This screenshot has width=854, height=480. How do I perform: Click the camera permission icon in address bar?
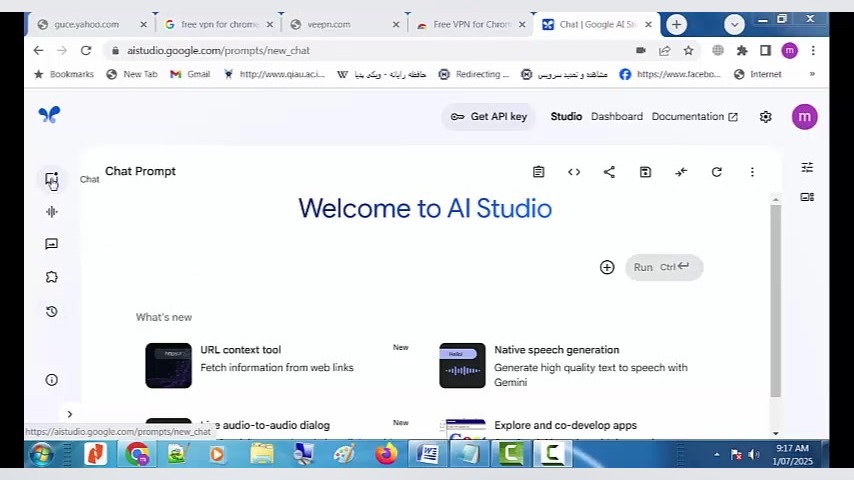pyautogui.click(x=641, y=51)
